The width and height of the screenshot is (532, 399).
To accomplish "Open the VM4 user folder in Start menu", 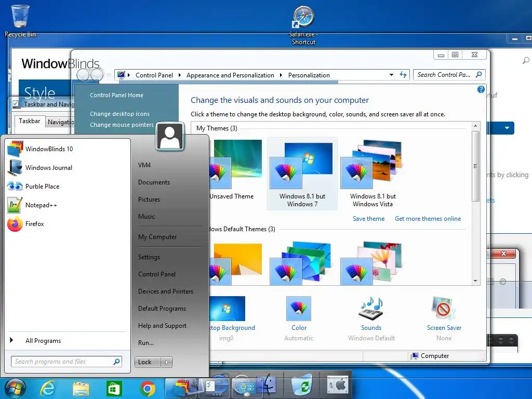I will [144, 165].
